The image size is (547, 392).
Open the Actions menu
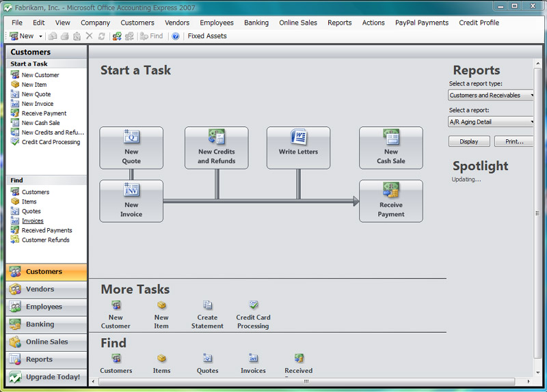click(373, 23)
